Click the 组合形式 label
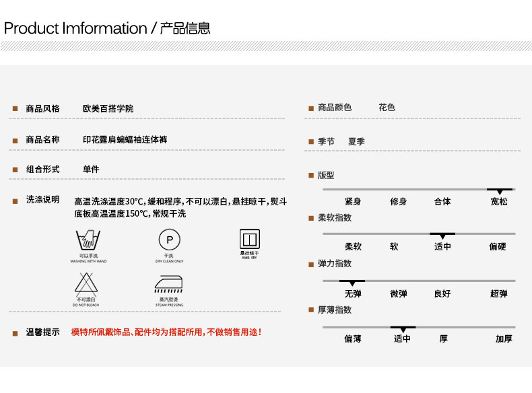532x393 pixels. [x=42, y=169]
